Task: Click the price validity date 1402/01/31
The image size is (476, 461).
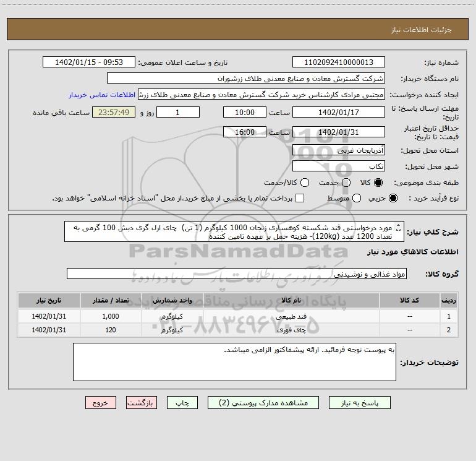Action: tap(339, 132)
